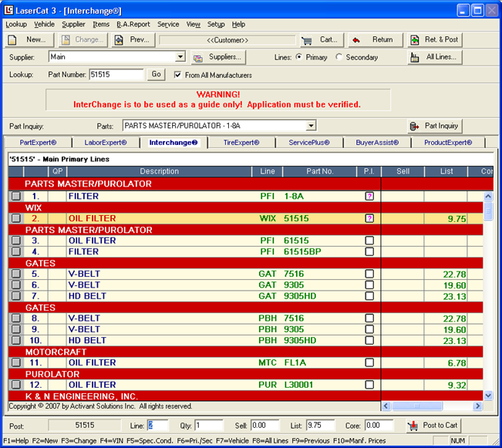Click the All Lines button
502x448 pixels.
[x=435, y=57]
